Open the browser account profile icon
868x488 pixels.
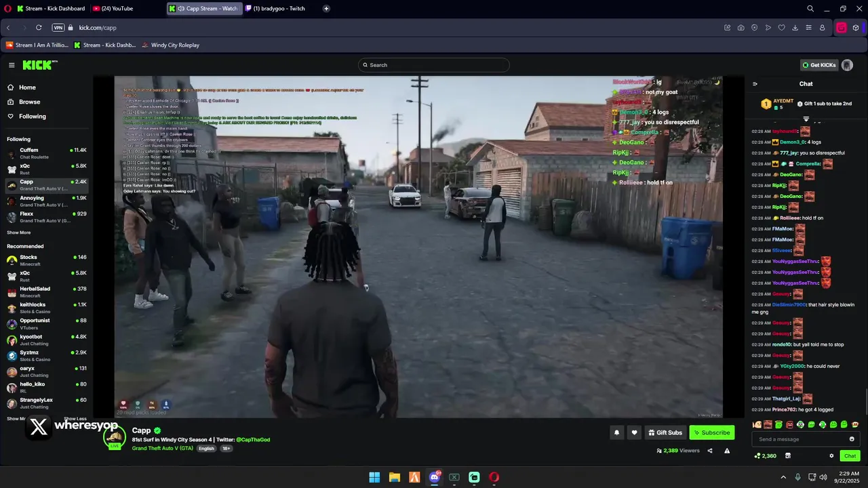pos(822,28)
